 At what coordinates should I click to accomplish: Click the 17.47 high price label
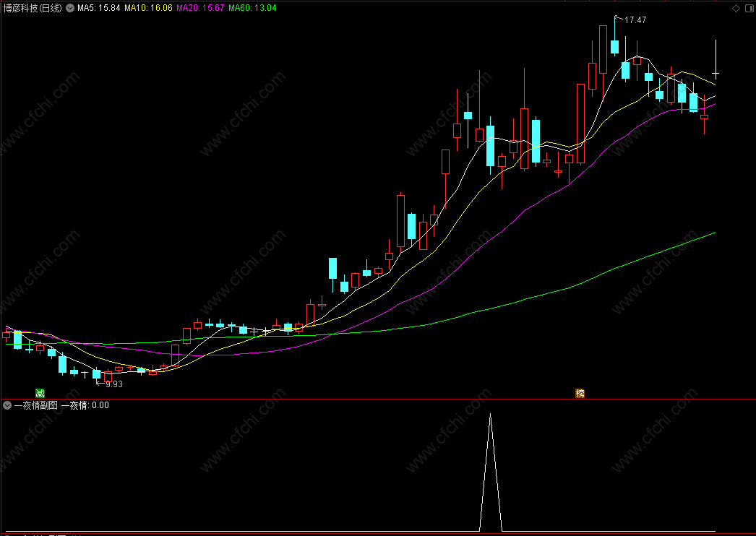(x=635, y=20)
